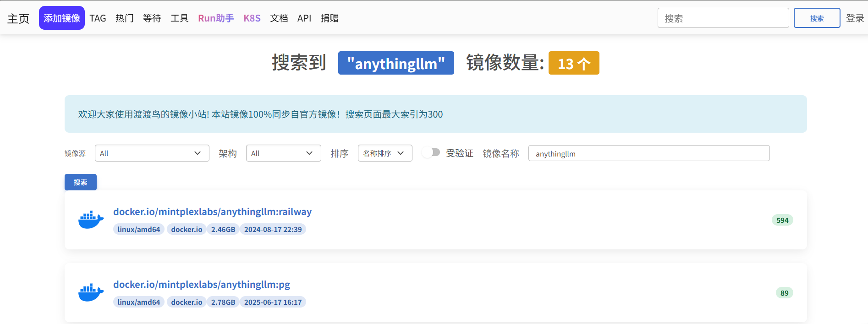Open the 等待 waiting page
Viewport: 868px width, 324px height.
click(x=152, y=18)
